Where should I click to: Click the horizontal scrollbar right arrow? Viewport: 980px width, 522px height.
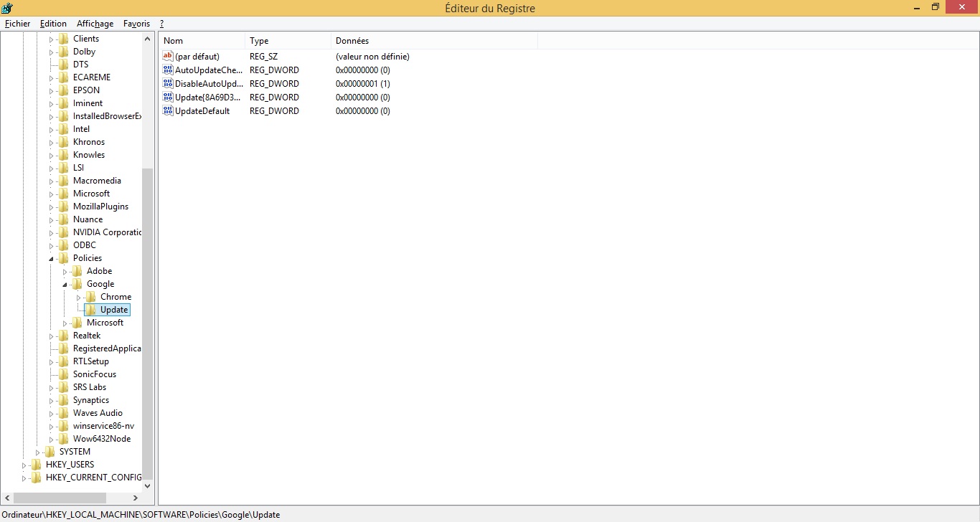point(136,498)
